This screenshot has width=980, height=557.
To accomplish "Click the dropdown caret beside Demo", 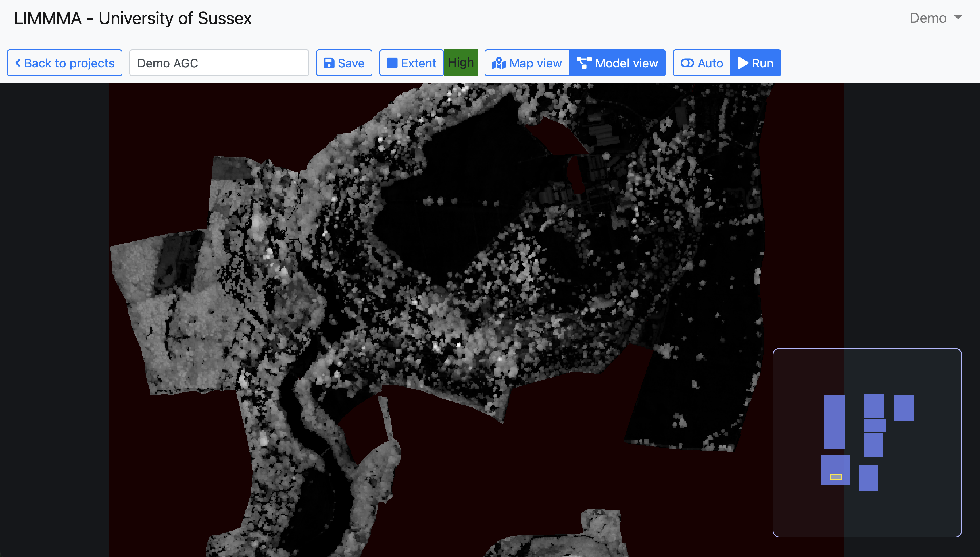I will pos(958,18).
